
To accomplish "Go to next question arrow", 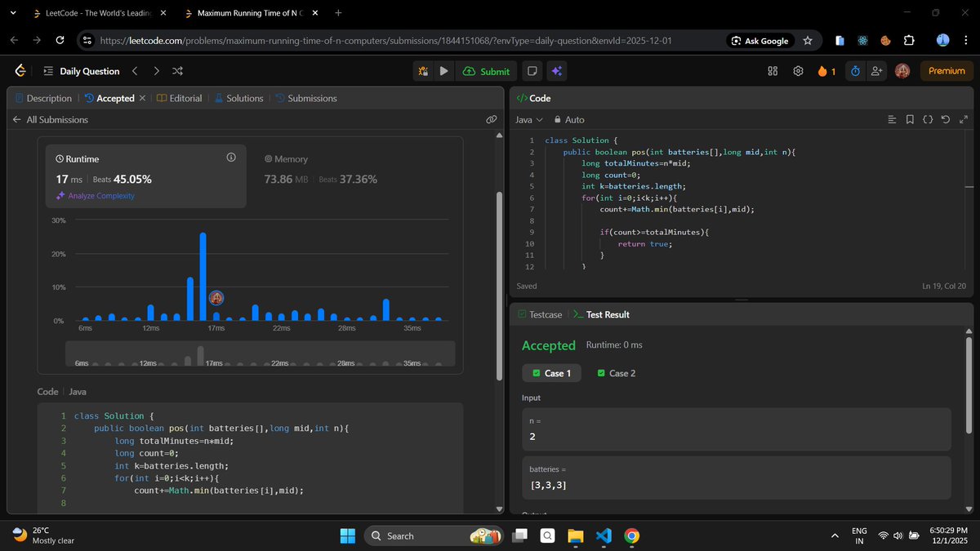I will tap(156, 71).
